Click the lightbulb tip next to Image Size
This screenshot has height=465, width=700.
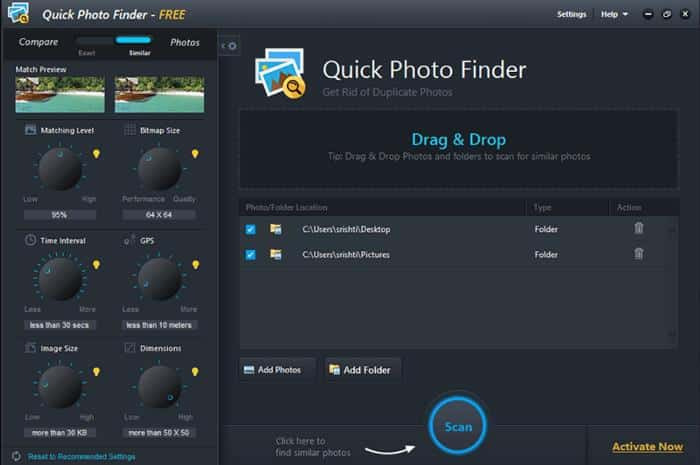[x=96, y=372]
